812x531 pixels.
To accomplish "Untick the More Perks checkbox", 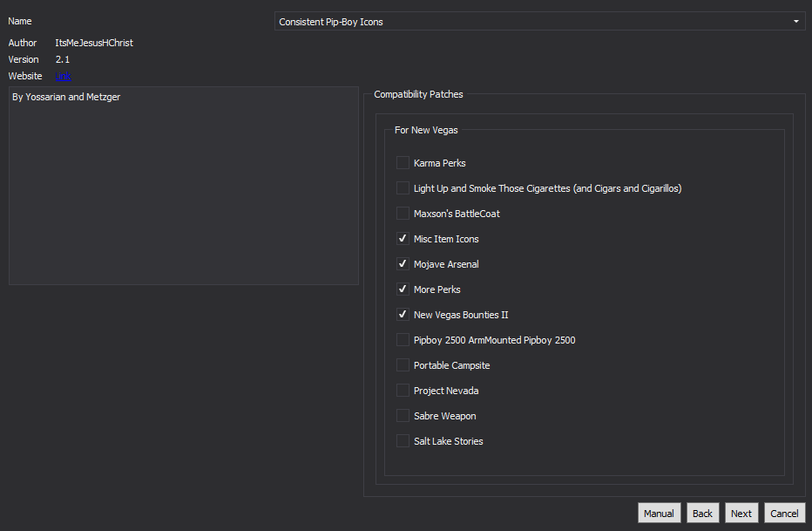I will (403, 289).
